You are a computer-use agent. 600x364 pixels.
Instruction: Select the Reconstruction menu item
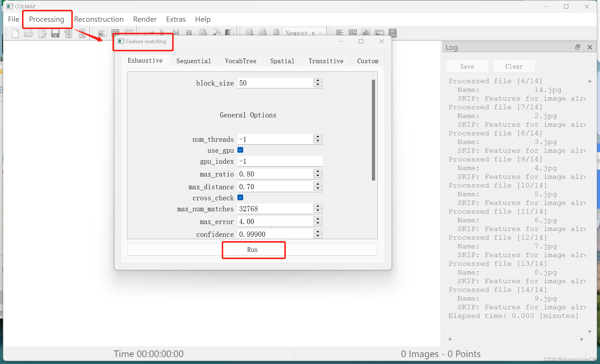pyautogui.click(x=99, y=19)
